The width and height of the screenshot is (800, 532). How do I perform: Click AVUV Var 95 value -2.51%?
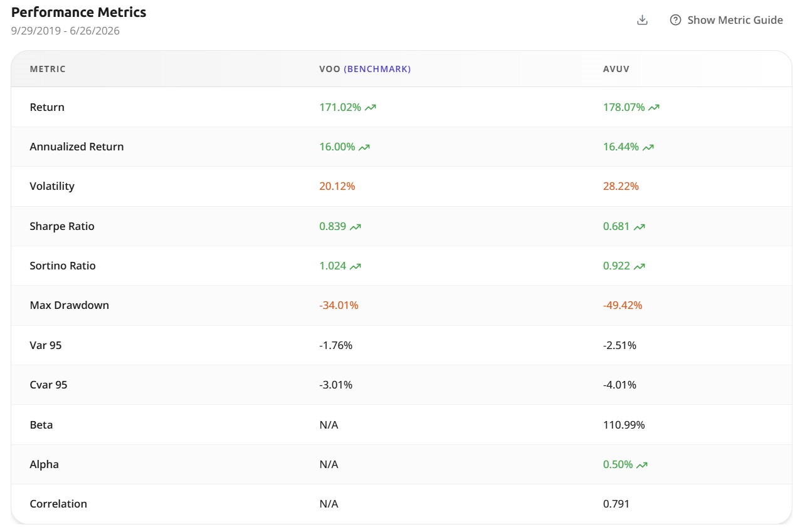tap(620, 345)
